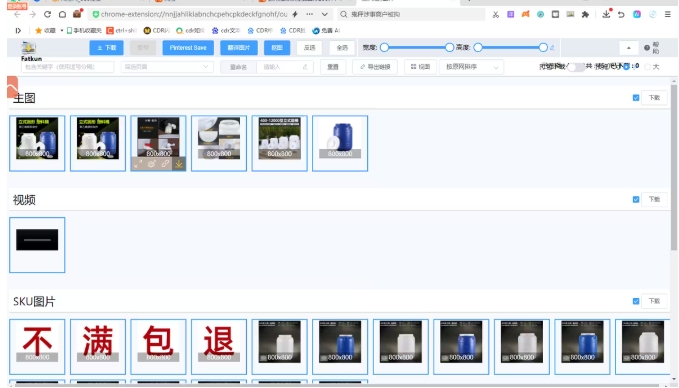Click the grid view button
This screenshot has width=679, height=388.
(420, 67)
